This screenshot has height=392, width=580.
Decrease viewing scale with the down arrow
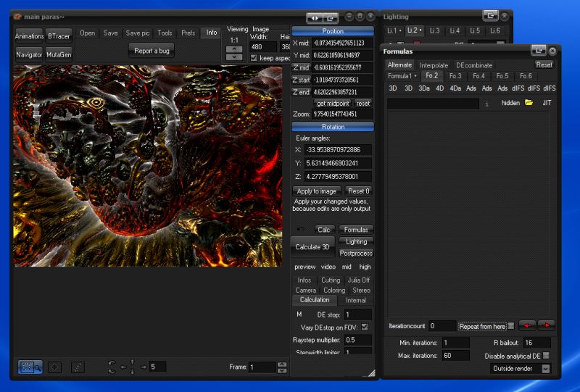tap(234, 57)
